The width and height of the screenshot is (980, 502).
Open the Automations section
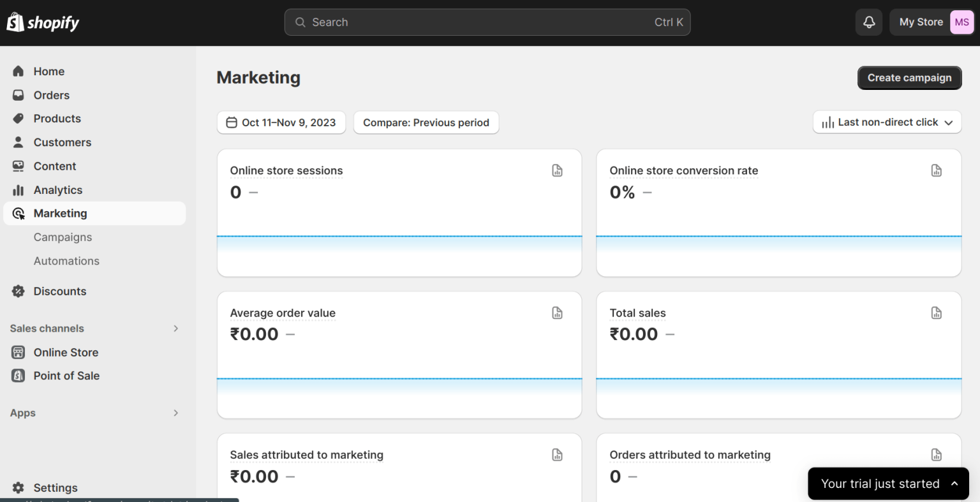click(66, 260)
